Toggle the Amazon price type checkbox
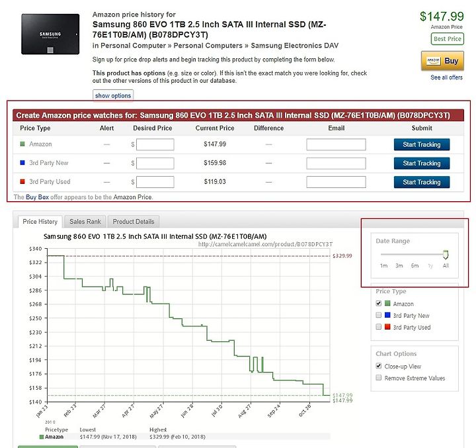The width and height of the screenshot is (476, 448). coord(379,303)
